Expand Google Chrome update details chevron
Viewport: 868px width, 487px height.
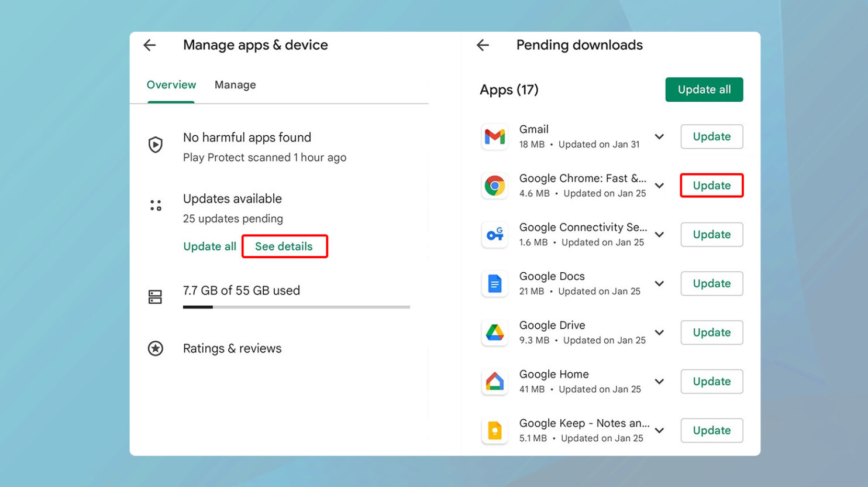pos(659,186)
